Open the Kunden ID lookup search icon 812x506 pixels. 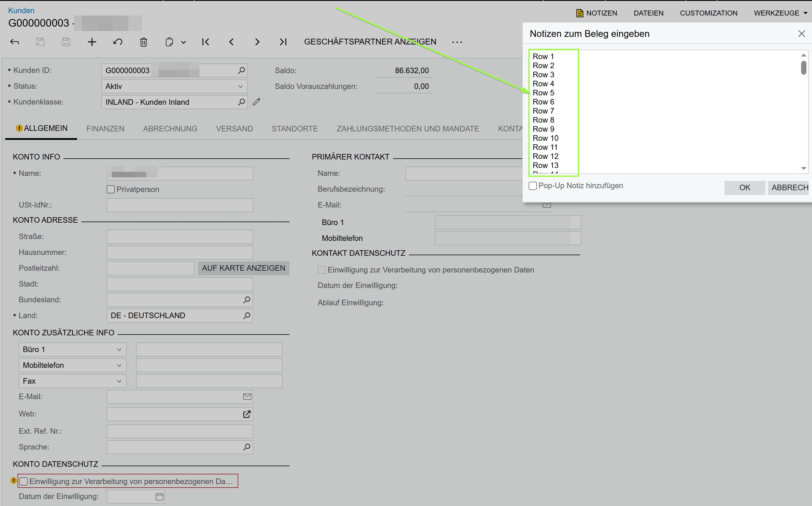pos(241,70)
